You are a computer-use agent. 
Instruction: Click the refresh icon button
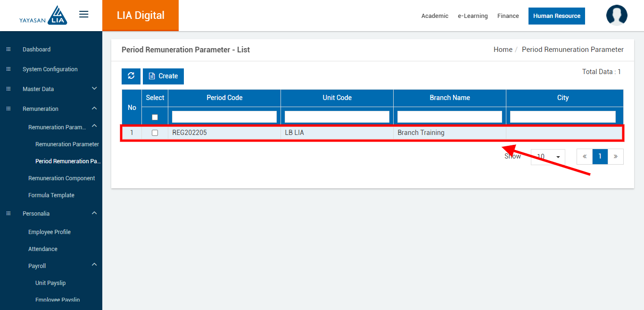coord(131,76)
